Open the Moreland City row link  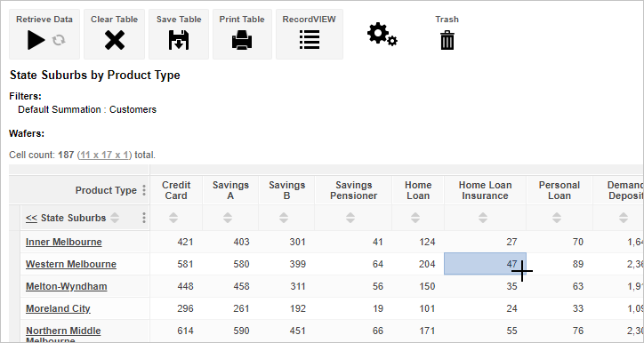click(58, 308)
